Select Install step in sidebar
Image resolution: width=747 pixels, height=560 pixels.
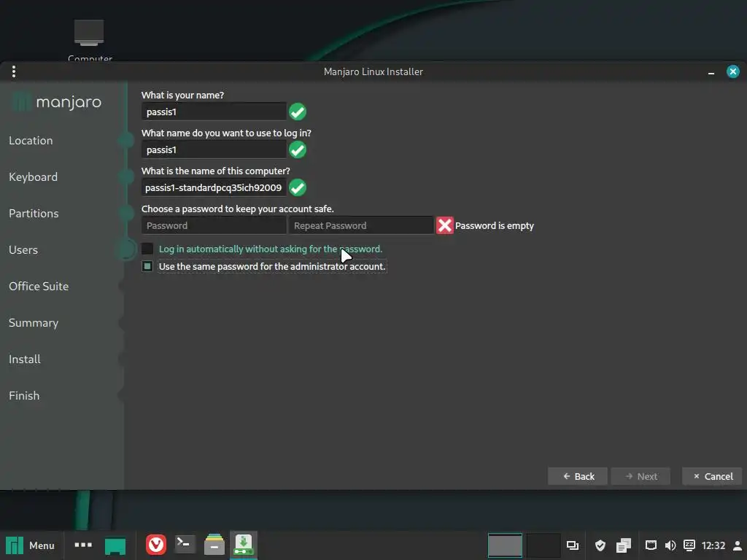[25, 359]
